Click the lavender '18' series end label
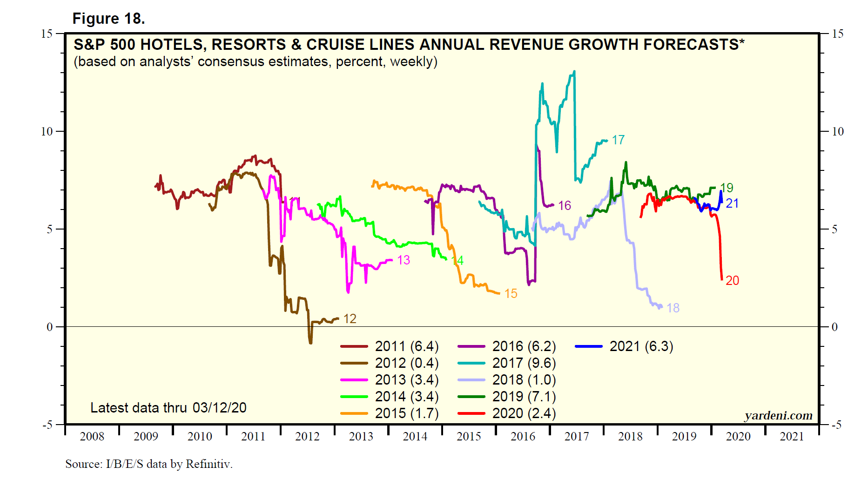 (673, 308)
